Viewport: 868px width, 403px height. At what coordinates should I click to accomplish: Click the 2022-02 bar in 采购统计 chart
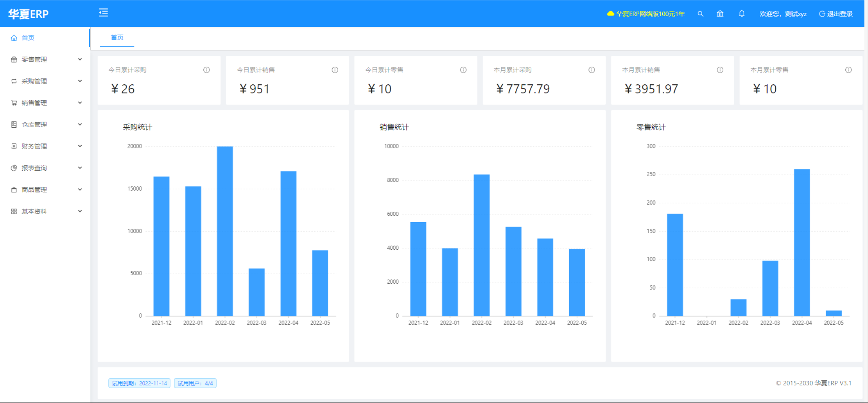tap(225, 231)
